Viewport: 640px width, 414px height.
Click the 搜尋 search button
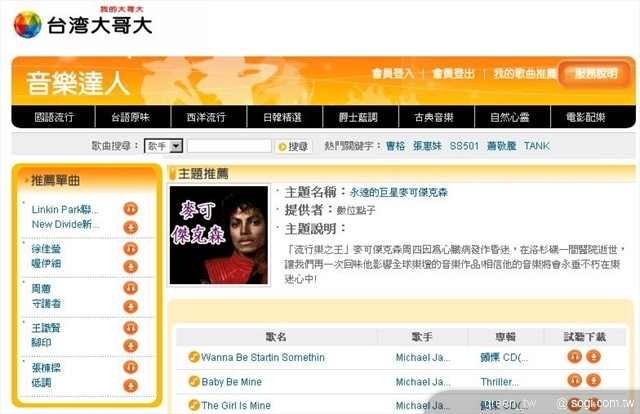coord(293,147)
